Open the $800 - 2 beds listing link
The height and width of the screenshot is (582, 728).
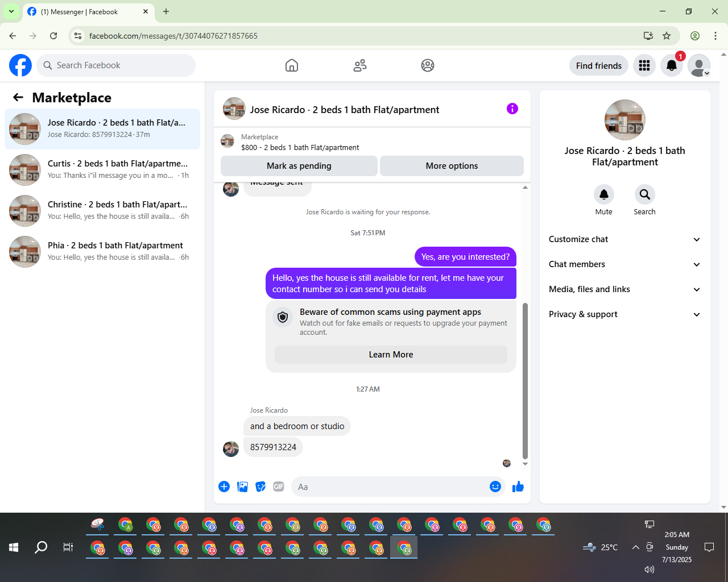(300, 147)
